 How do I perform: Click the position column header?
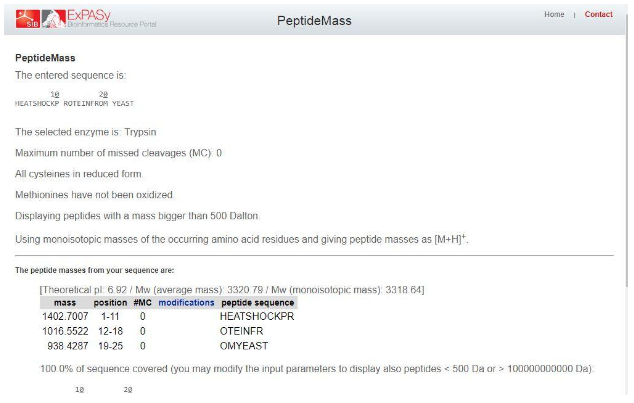(x=110, y=303)
